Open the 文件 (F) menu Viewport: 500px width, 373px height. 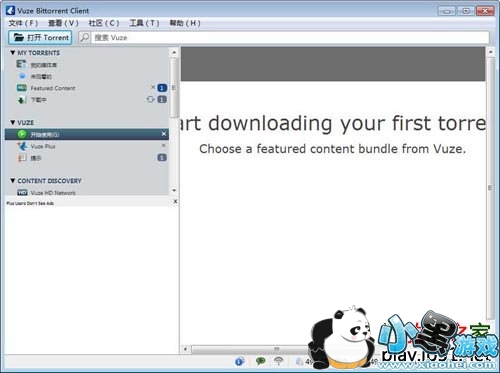pos(23,23)
